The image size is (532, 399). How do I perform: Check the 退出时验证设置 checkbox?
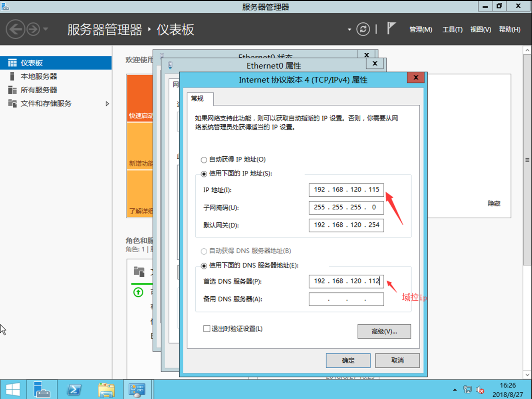click(x=206, y=329)
